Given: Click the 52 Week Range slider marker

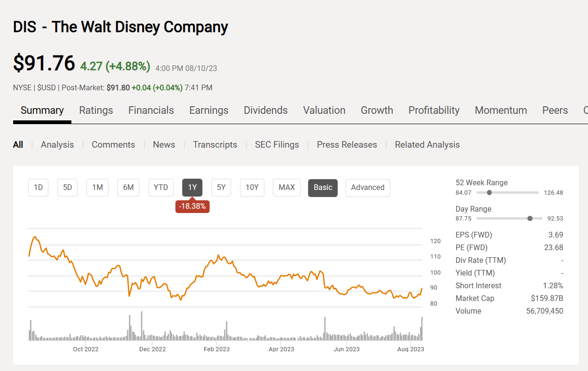Looking at the screenshot, I should coord(489,192).
